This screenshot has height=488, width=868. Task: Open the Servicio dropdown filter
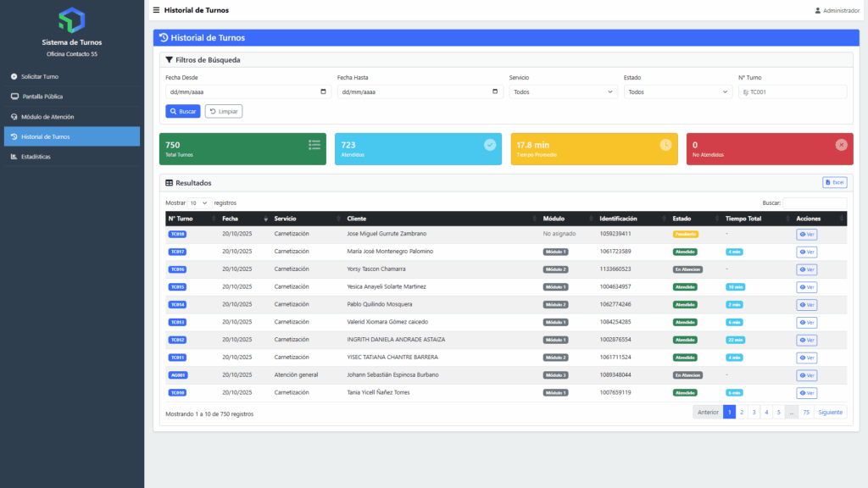click(563, 91)
